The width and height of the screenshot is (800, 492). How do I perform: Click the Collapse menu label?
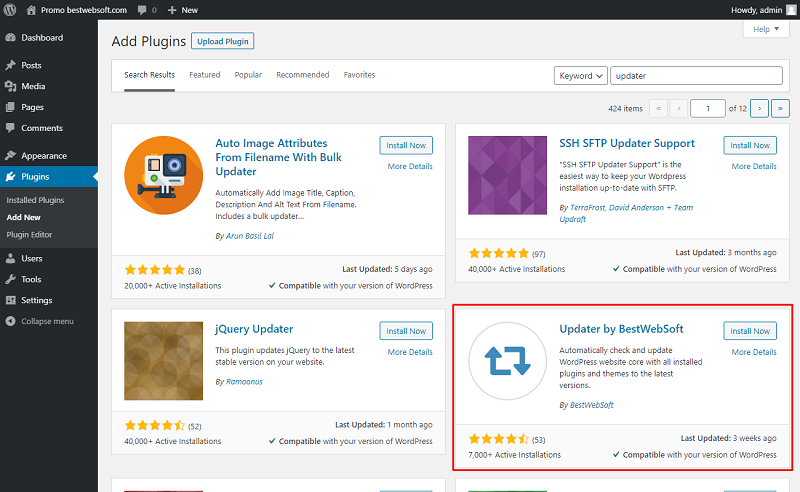coord(47,322)
